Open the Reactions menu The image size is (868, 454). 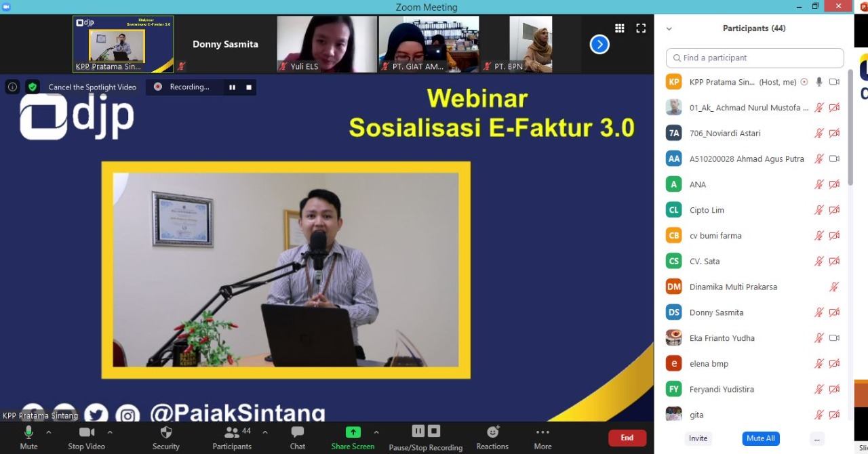tap(492, 433)
